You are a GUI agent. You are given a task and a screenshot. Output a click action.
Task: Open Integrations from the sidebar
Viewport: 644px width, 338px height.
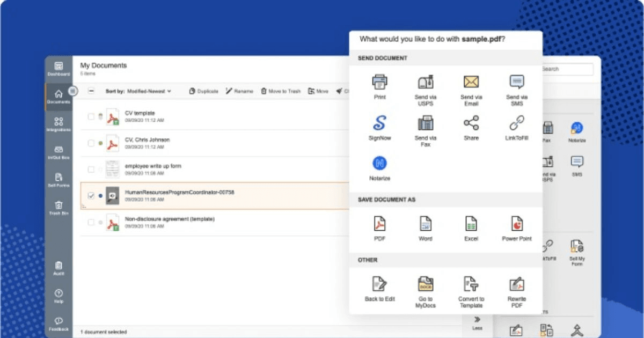(58, 124)
